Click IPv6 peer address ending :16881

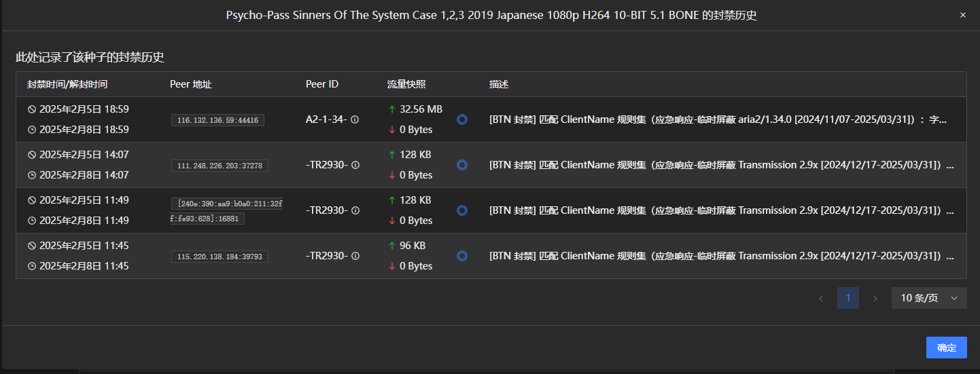coord(226,211)
